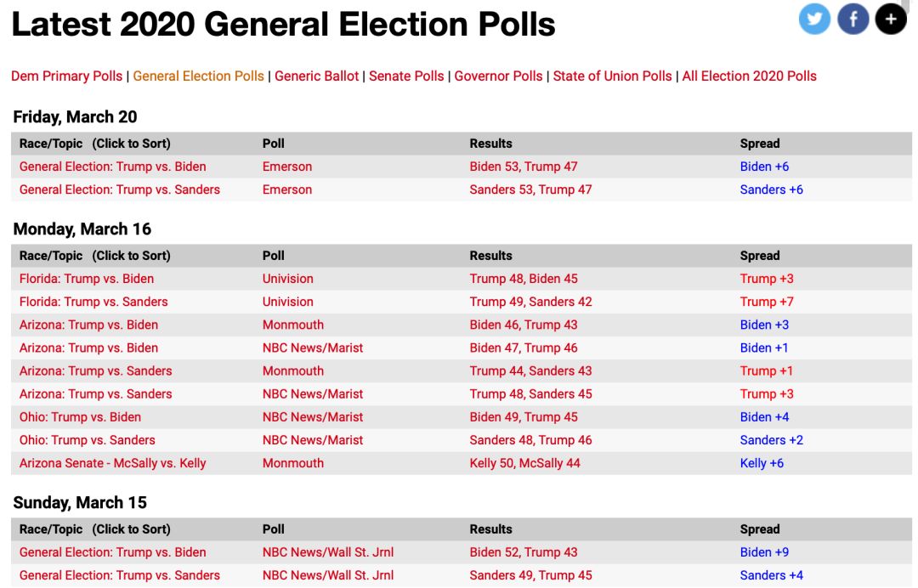Open All Election 2020 Polls

749,76
